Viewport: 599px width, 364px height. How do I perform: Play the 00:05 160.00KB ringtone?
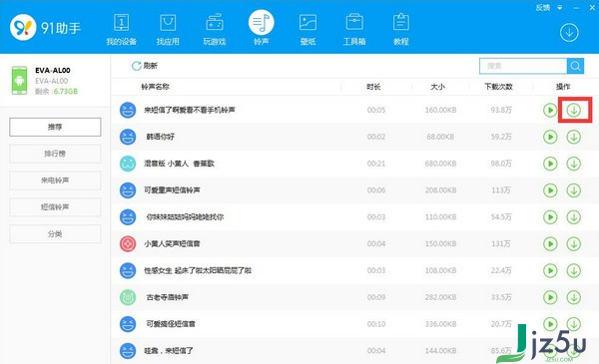point(550,111)
